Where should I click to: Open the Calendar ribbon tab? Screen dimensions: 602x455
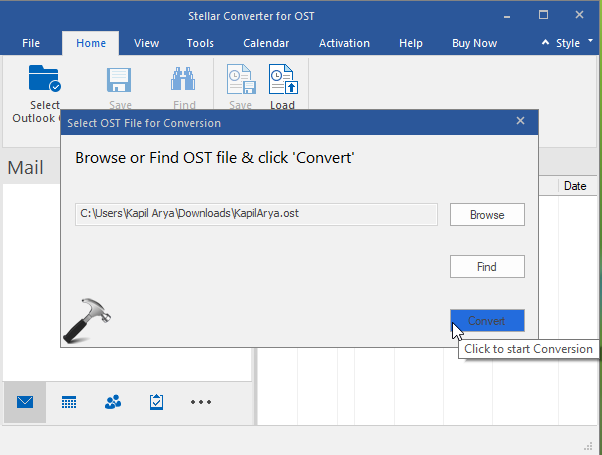tap(266, 43)
